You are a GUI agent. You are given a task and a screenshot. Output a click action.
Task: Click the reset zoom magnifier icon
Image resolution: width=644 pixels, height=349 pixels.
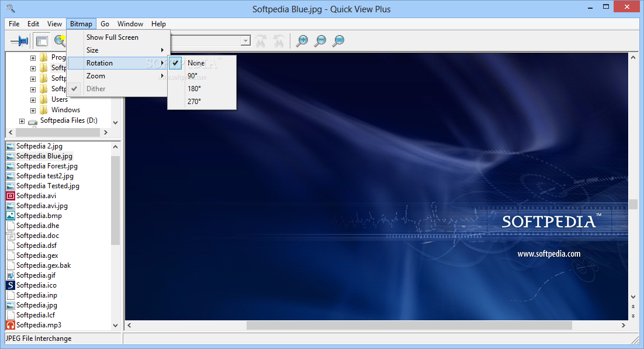(x=338, y=41)
